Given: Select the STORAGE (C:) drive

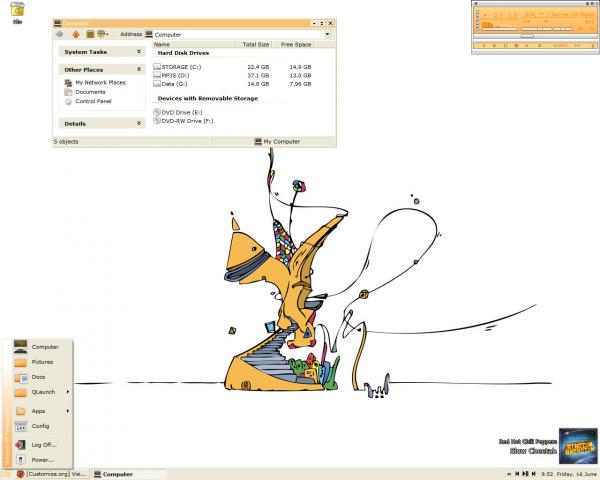Looking at the screenshot, I should click(x=177, y=67).
